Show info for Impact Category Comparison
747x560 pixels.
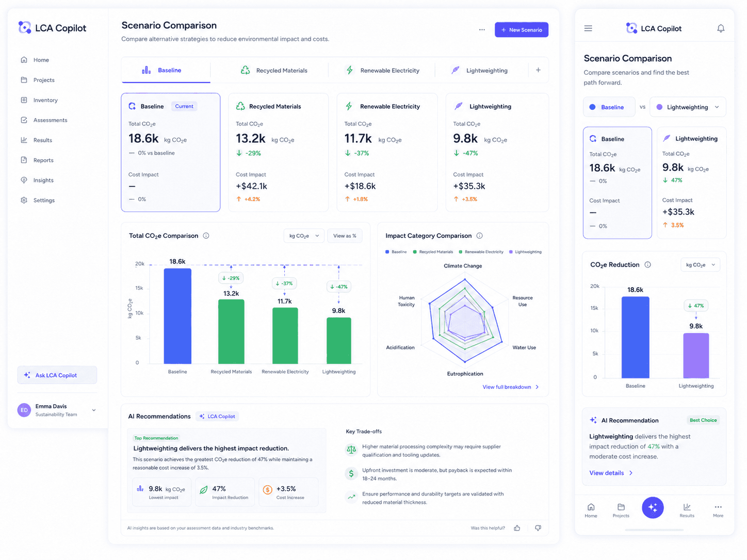pyautogui.click(x=479, y=236)
